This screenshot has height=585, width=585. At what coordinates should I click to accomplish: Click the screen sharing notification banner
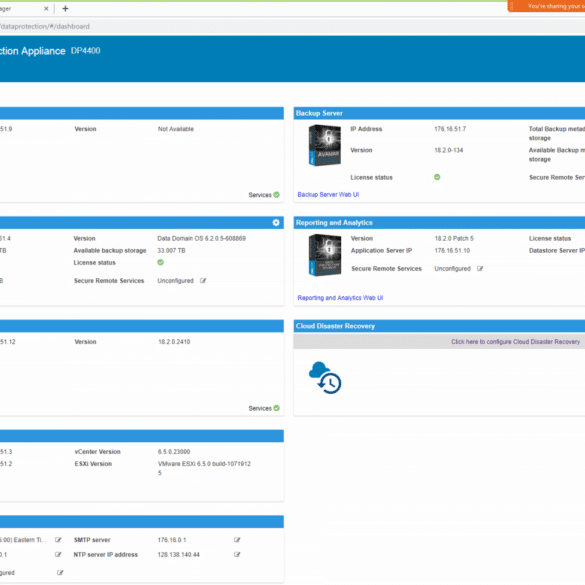coord(546,6)
